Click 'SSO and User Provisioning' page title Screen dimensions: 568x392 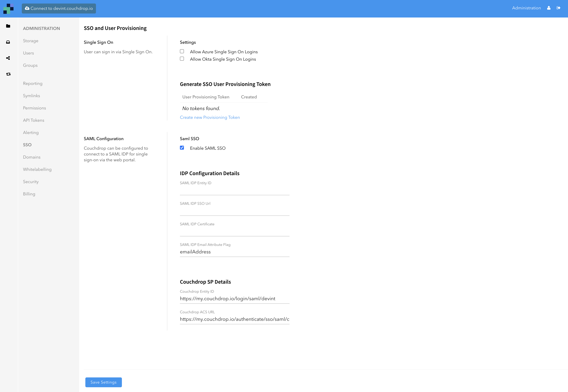[x=115, y=28]
